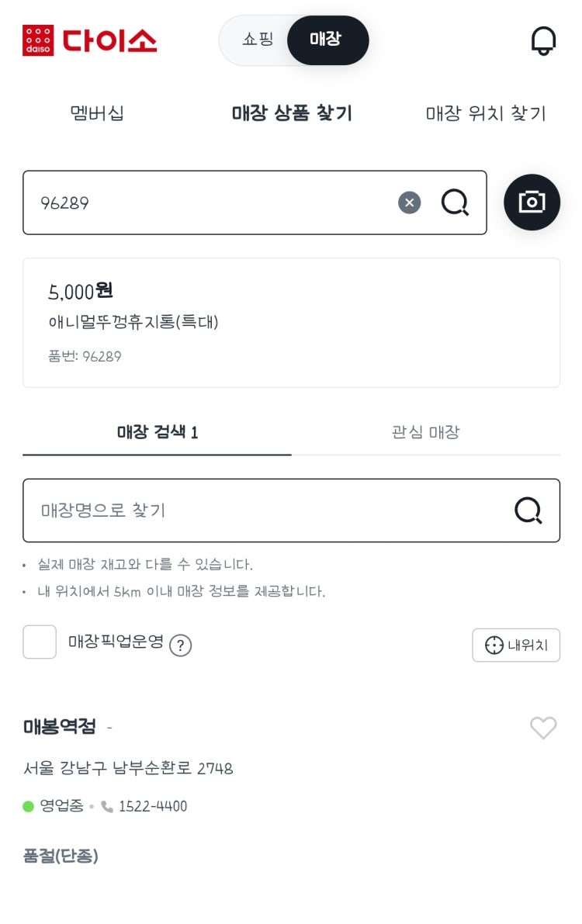
Task: Switch to the 관심 매장 tab
Action: coord(426,432)
